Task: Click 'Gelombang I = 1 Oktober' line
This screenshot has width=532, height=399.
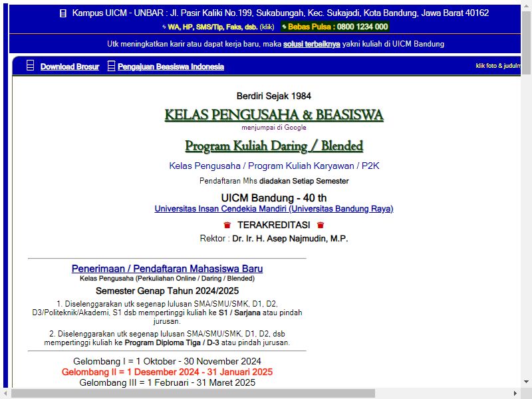Action: [168, 361]
